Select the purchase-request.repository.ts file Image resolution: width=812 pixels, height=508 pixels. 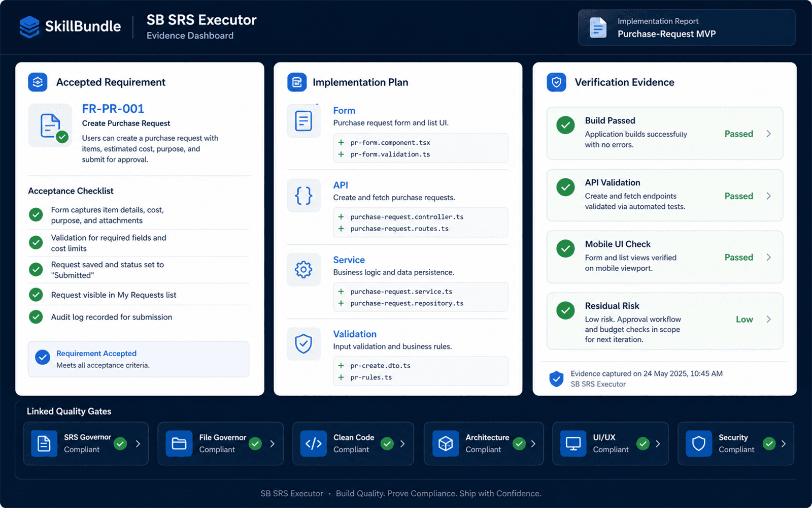tap(407, 303)
